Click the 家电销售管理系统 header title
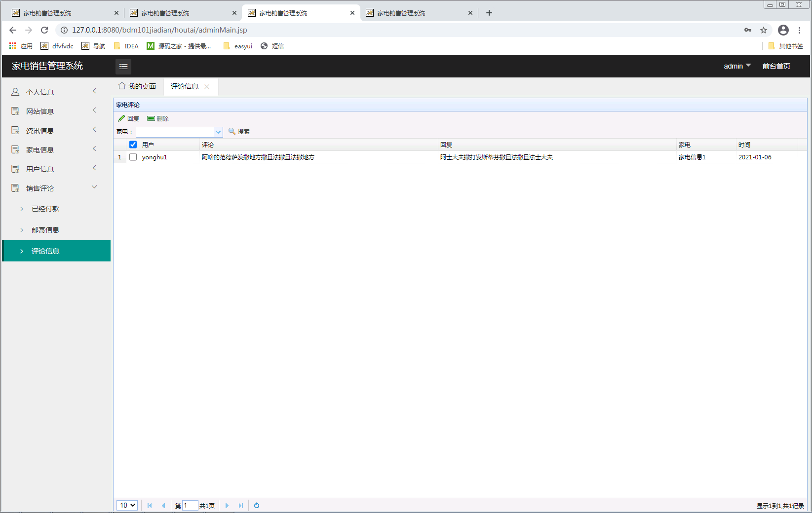 pyautogui.click(x=47, y=66)
